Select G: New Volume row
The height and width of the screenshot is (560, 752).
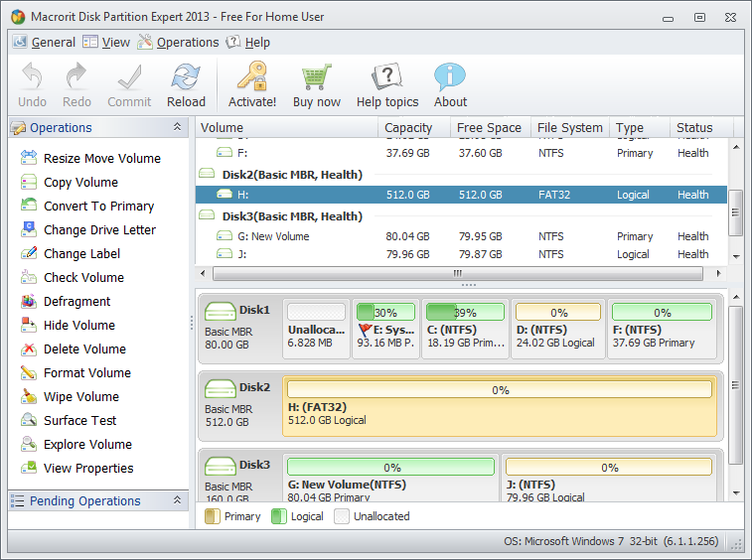pos(461,236)
